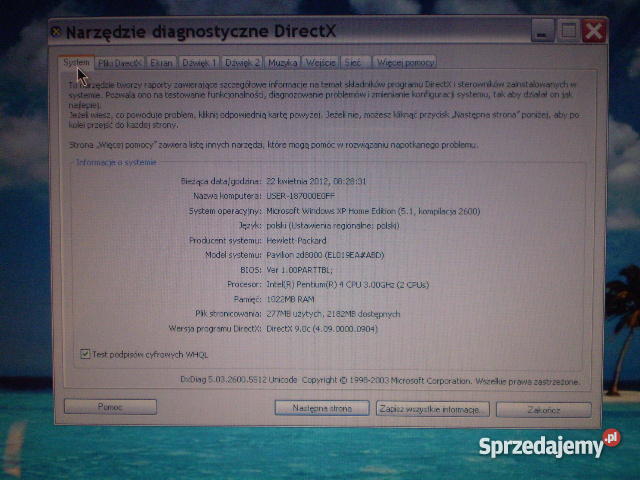
Task: Click the Pavilion zd8000 model value
Action: point(325,256)
